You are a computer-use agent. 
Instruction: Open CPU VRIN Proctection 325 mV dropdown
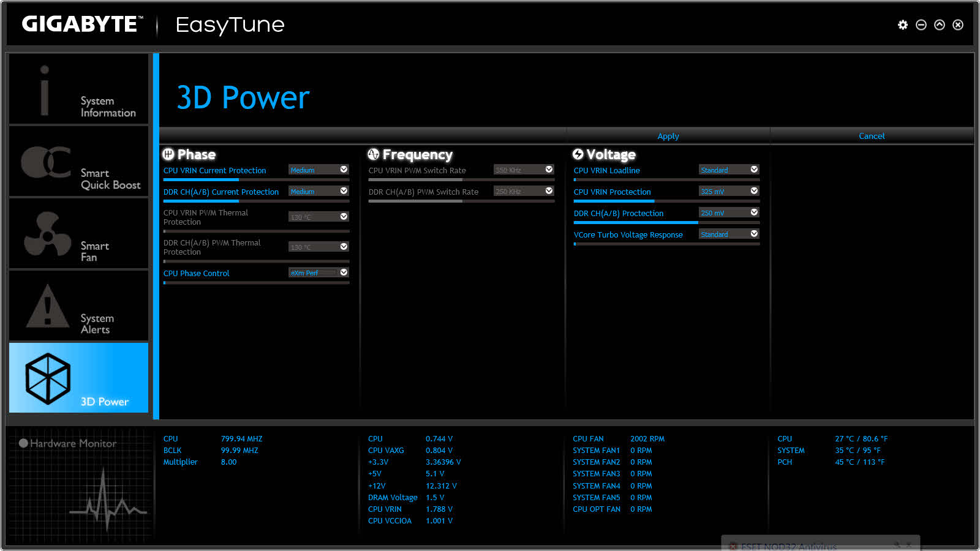point(729,191)
